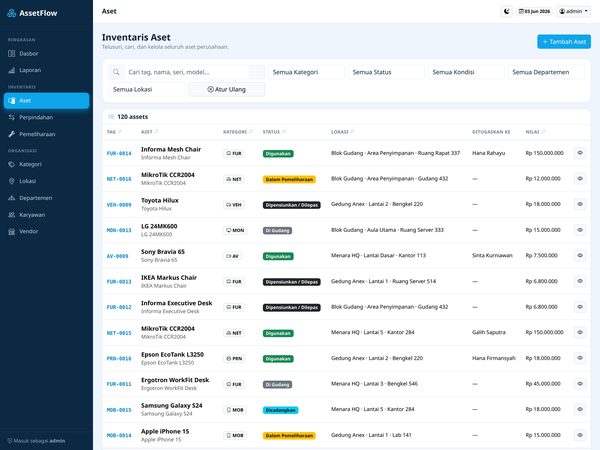
Task: Click Masuk sebagai admin footer text
Action: (36, 441)
